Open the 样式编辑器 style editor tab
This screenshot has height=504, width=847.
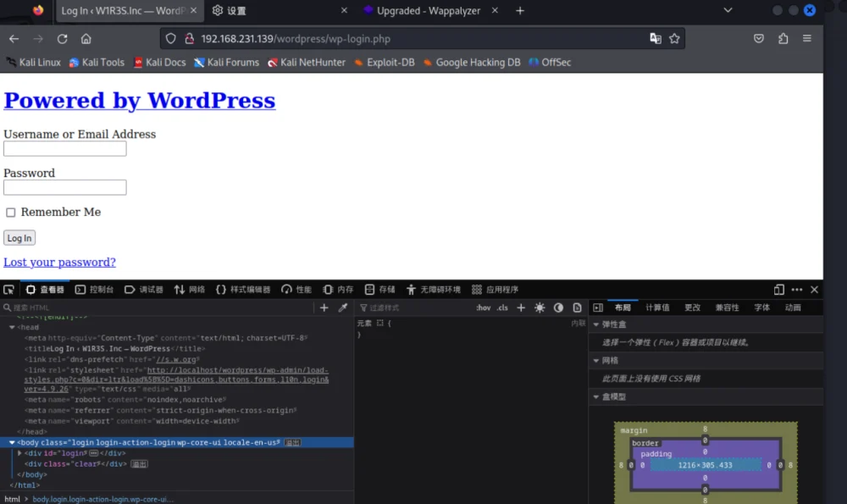click(243, 290)
